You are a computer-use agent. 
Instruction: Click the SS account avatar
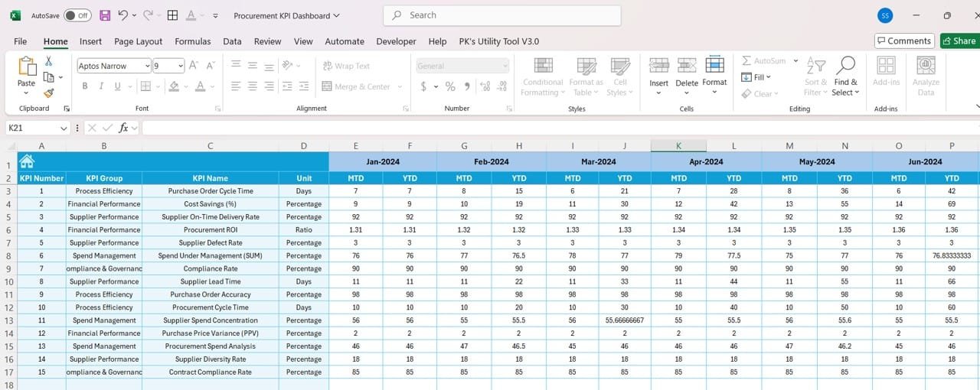pyautogui.click(x=885, y=15)
